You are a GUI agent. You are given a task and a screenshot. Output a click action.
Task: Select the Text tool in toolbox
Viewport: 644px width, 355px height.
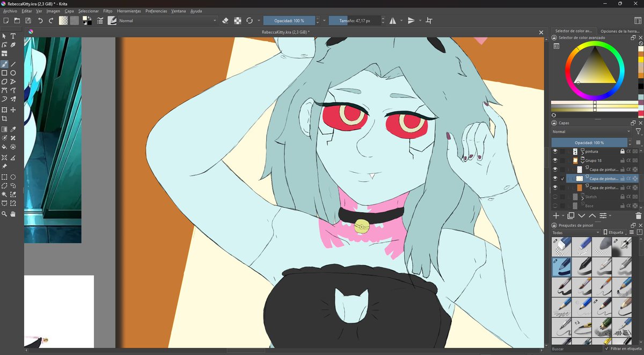13,36
